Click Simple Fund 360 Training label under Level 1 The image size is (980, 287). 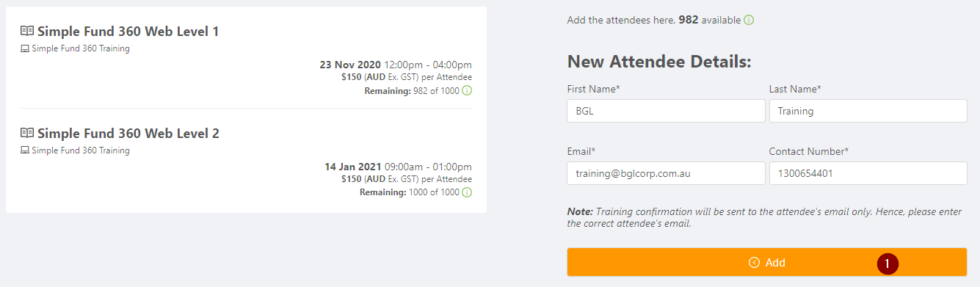[x=81, y=49]
